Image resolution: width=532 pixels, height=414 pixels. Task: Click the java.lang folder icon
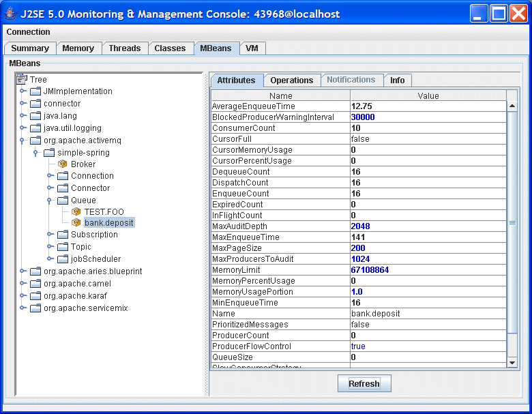click(x=35, y=116)
